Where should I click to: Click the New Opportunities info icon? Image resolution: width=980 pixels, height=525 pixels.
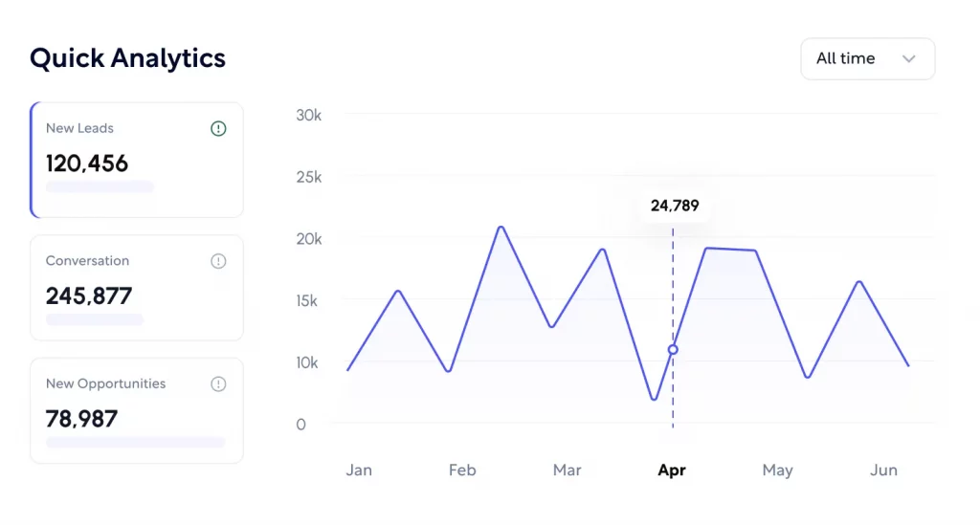(x=218, y=384)
